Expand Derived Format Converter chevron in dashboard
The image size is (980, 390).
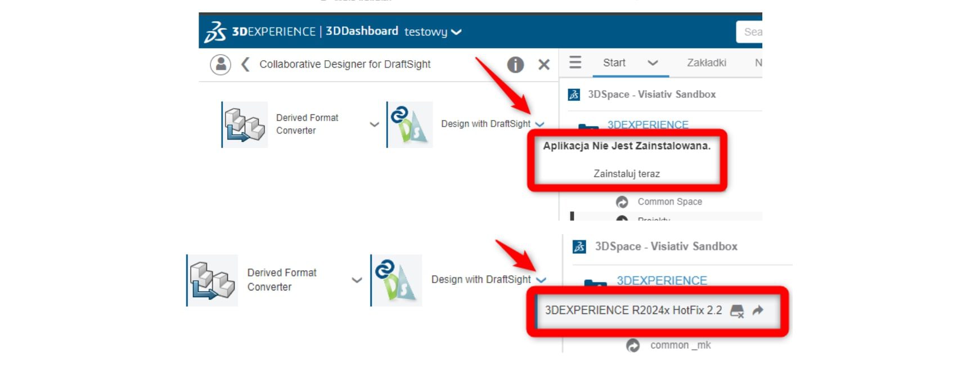click(x=374, y=124)
